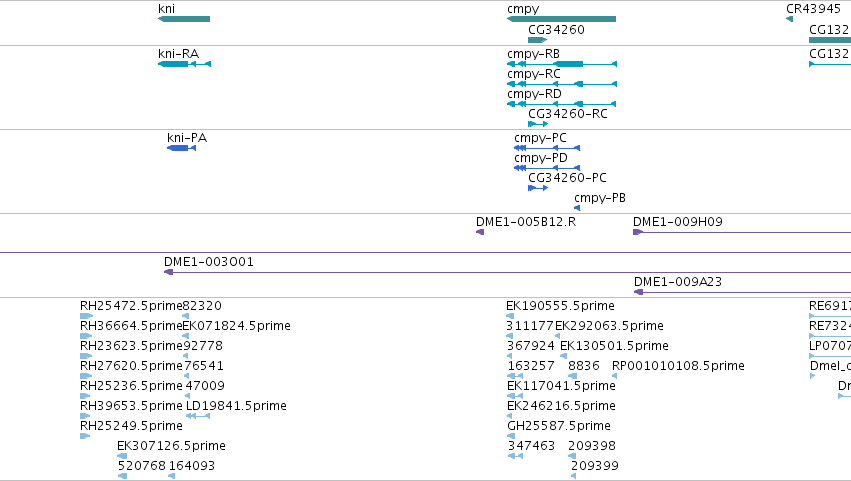Click the CG34260 gene arrow glyph
The image size is (851, 481).
pos(537,40)
